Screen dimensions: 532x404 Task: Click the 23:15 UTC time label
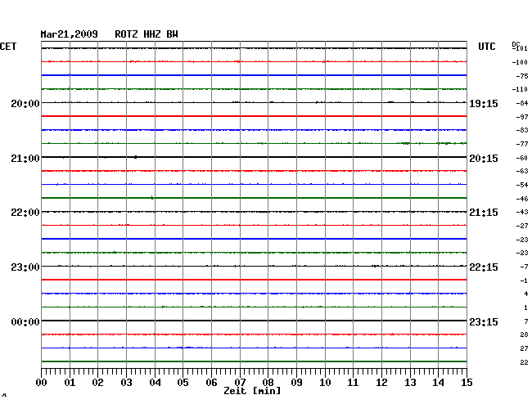pyautogui.click(x=484, y=321)
